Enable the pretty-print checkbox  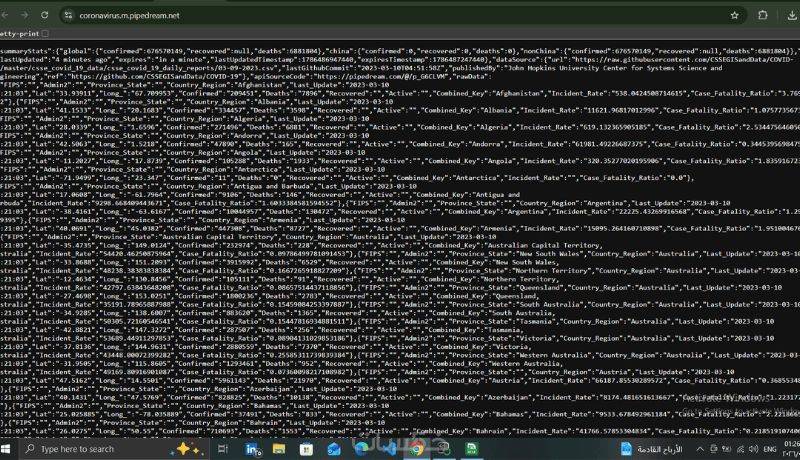click(45, 34)
